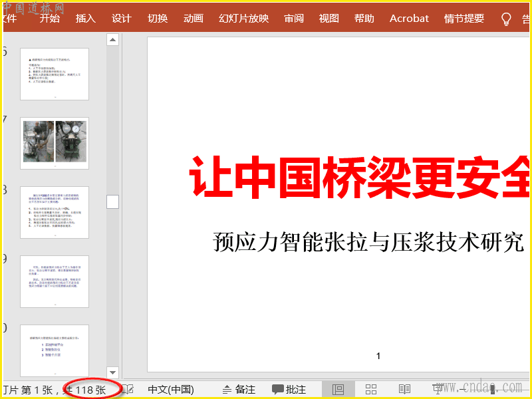
Task: Click the 中文(中国) language indicator
Action: pyautogui.click(x=171, y=390)
